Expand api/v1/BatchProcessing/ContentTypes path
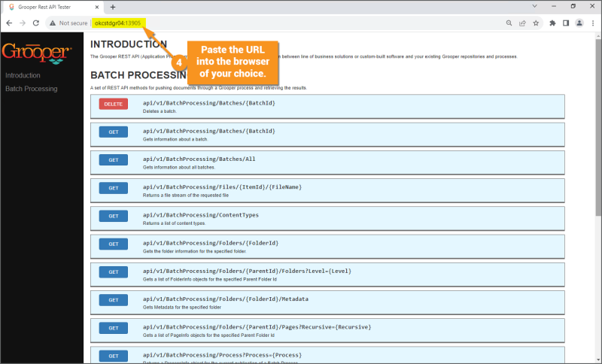The width and height of the screenshot is (602, 364). pos(201,215)
